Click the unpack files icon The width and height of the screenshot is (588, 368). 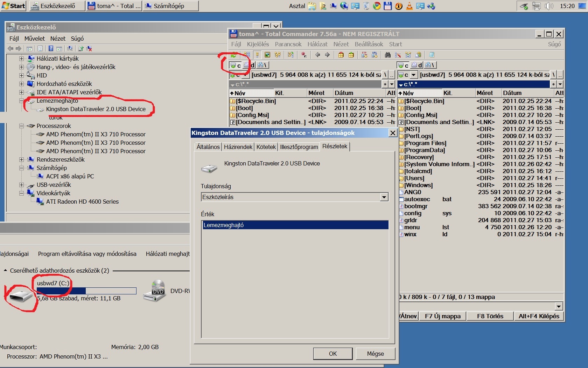[351, 55]
